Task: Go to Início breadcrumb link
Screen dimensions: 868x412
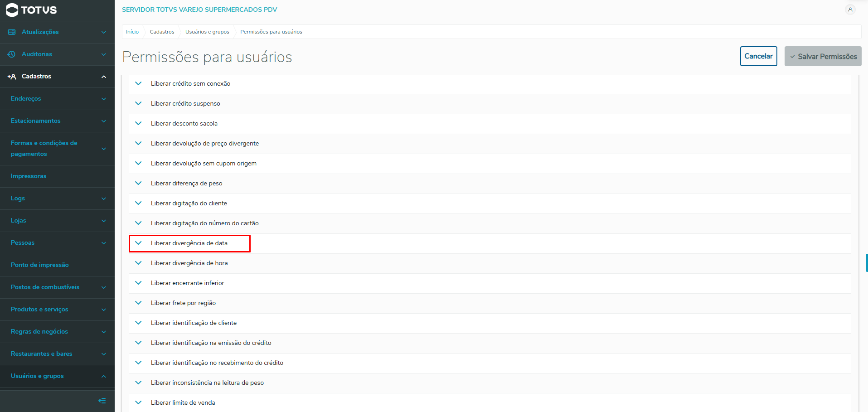Action: pos(132,32)
